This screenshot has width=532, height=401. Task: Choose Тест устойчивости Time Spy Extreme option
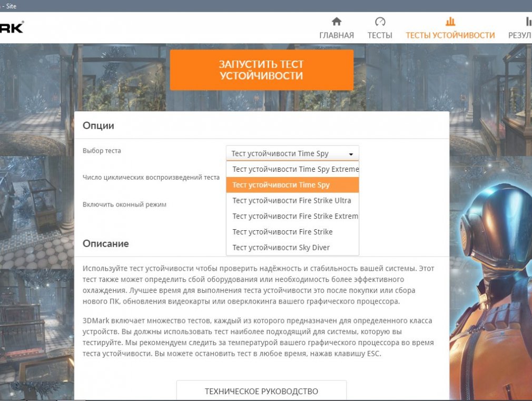click(x=292, y=169)
